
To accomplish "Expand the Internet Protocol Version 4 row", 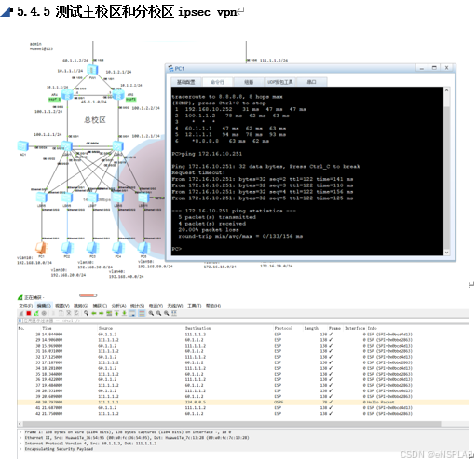I will [90, 444].
